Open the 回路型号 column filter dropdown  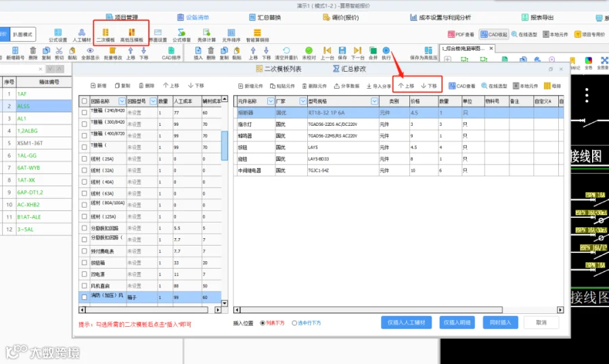tap(153, 101)
